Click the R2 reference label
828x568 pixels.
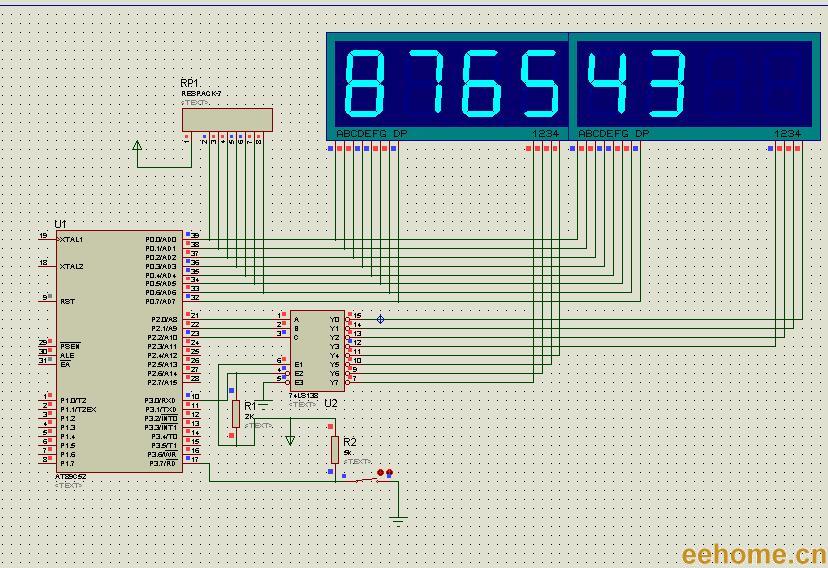coord(350,442)
